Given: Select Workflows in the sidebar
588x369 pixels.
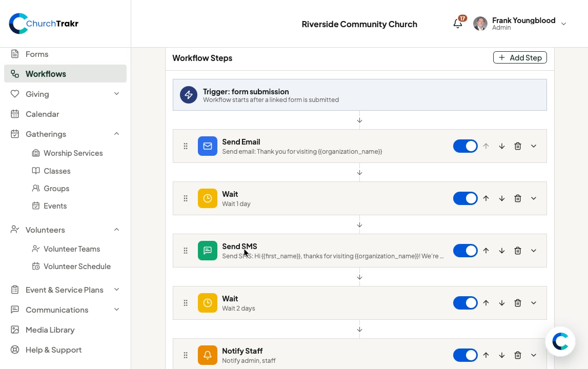Looking at the screenshot, I should coord(65,74).
